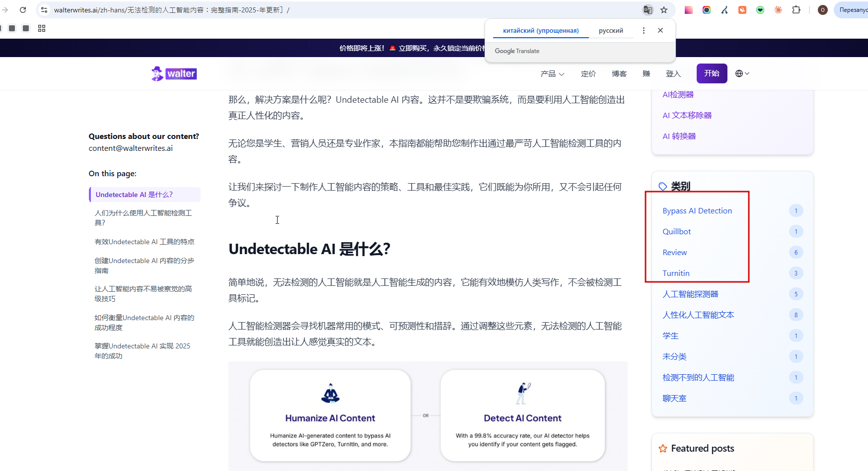
Task: Jump to 人们为什么使用人工智能检测工具 section
Action: [144, 218]
